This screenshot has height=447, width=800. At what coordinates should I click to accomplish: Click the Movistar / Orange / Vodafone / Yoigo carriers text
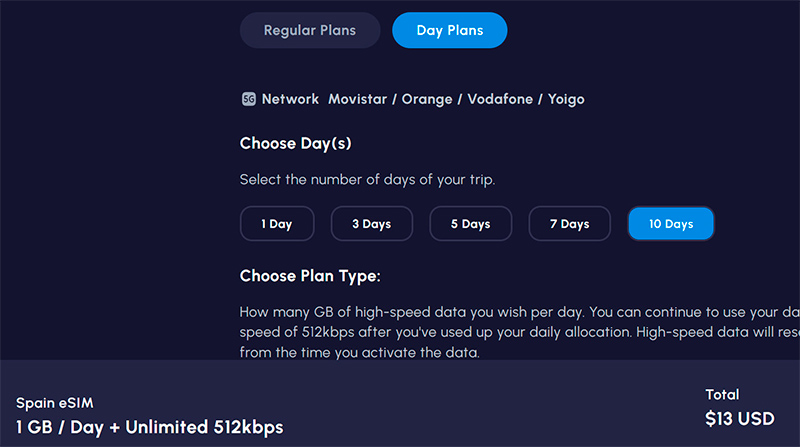pyautogui.click(x=456, y=99)
